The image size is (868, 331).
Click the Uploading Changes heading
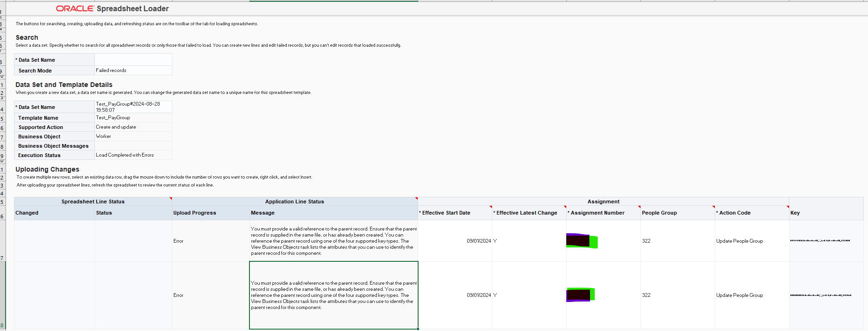[x=47, y=169]
